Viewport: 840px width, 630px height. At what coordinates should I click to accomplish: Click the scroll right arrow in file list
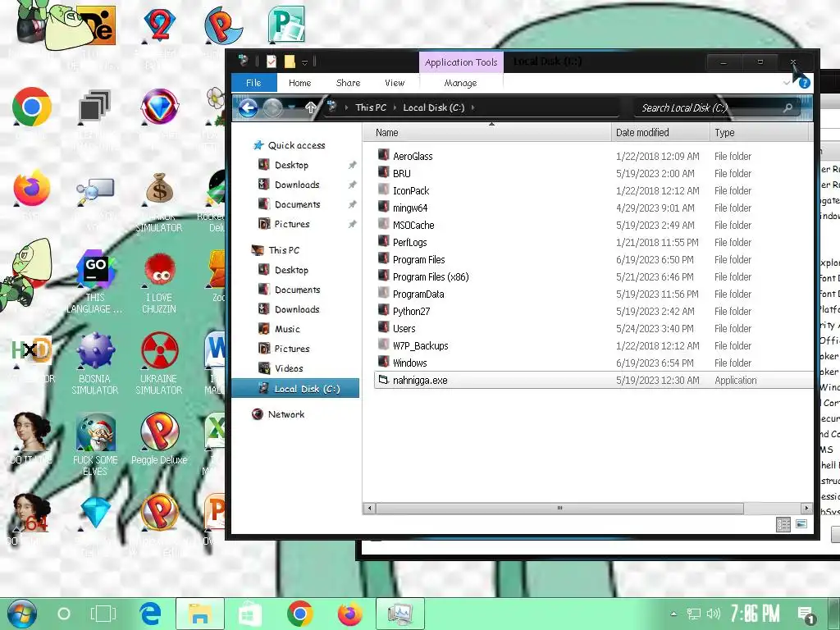tap(807, 508)
